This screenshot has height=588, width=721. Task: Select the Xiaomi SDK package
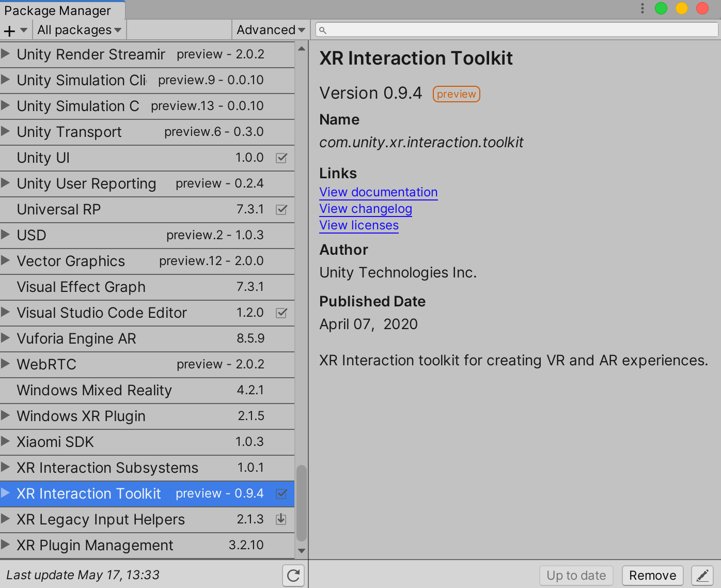pos(147,442)
